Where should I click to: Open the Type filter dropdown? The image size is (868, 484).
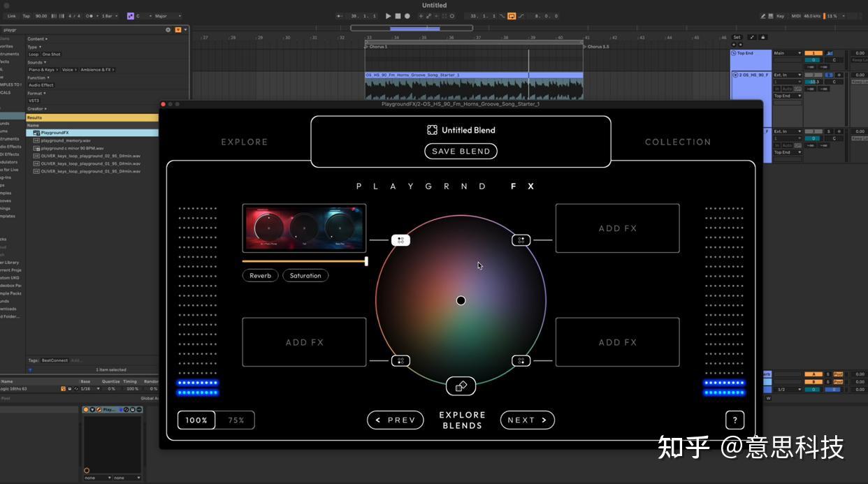pos(31,46)
